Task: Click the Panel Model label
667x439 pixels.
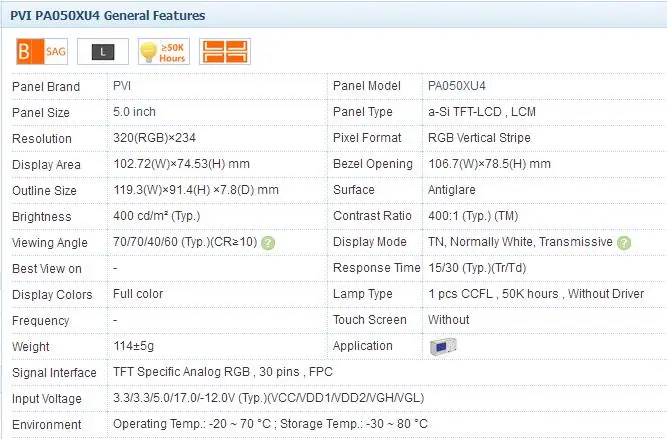Action: pyautogui.click(x=367, y=86)
